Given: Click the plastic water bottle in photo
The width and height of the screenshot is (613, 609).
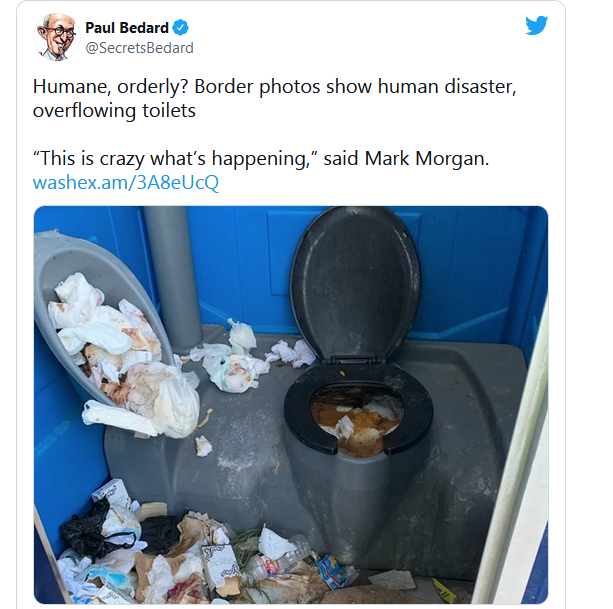Looking at the screenshot, I should click(280, 557).
